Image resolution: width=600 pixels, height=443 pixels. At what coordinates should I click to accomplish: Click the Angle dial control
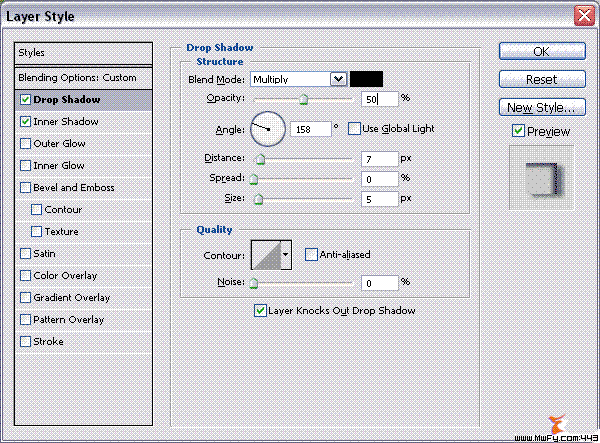pyautogui.click(x=268, y=129)
